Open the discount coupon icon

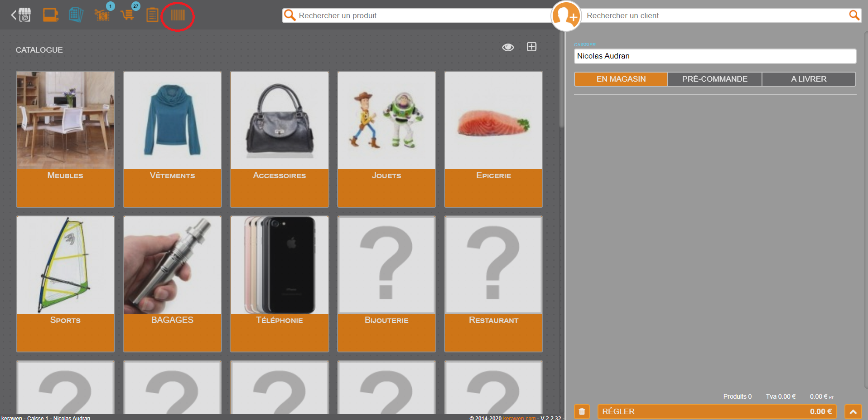[x=102, y=15]
